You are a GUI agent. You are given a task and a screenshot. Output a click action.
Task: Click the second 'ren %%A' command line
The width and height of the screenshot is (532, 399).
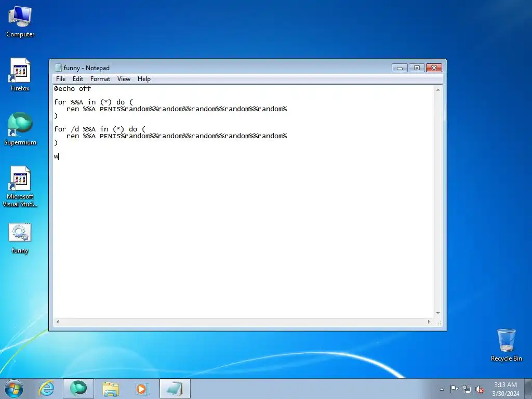click(x=177, y=136)
